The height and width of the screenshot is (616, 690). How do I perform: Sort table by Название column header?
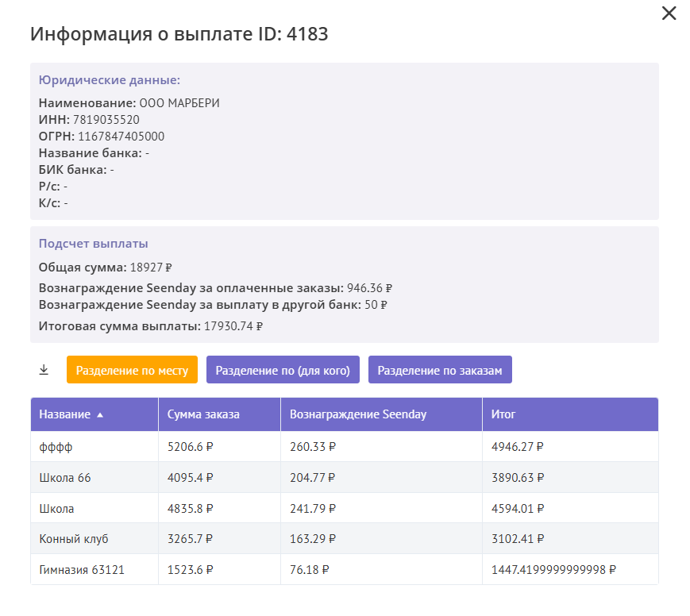65,414
